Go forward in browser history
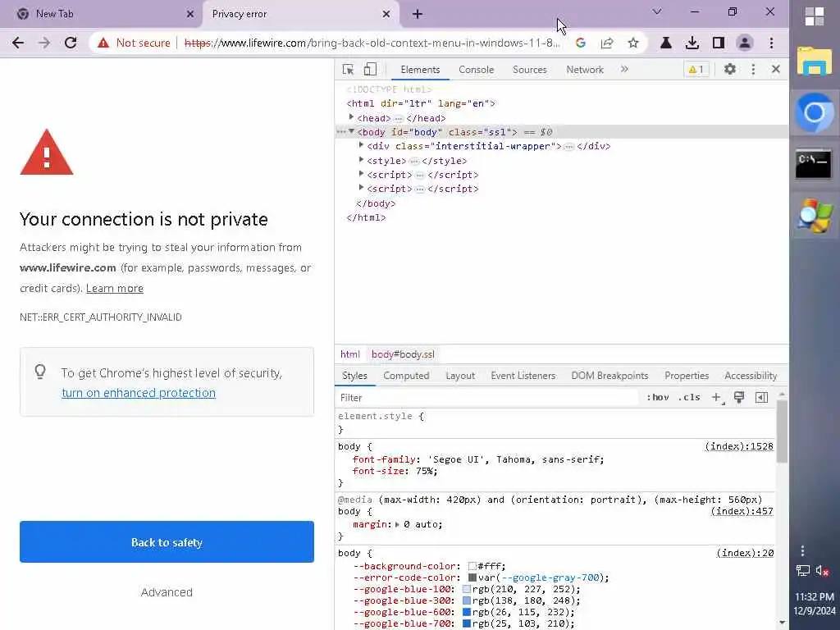The width and height of the screenshot is (840, 630). click(44, 43)
